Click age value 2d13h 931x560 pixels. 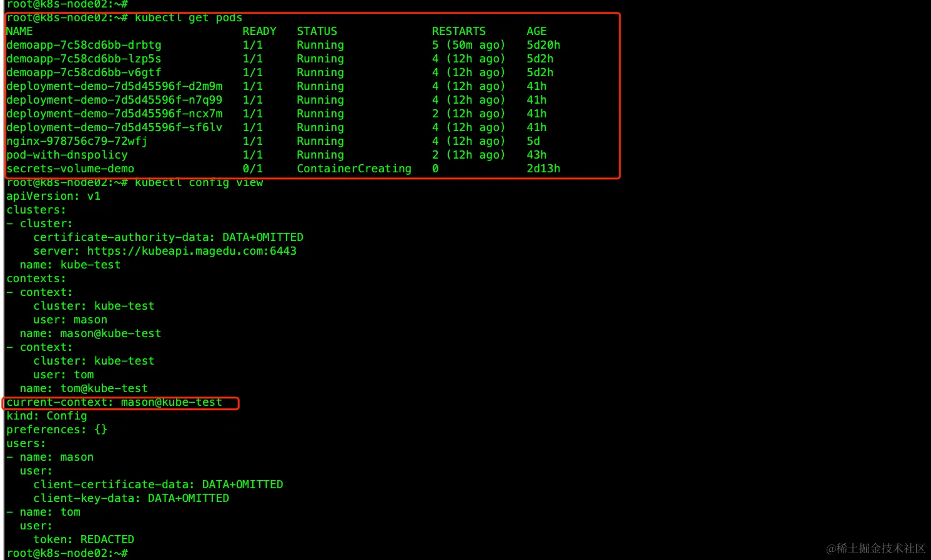[543, 169]
